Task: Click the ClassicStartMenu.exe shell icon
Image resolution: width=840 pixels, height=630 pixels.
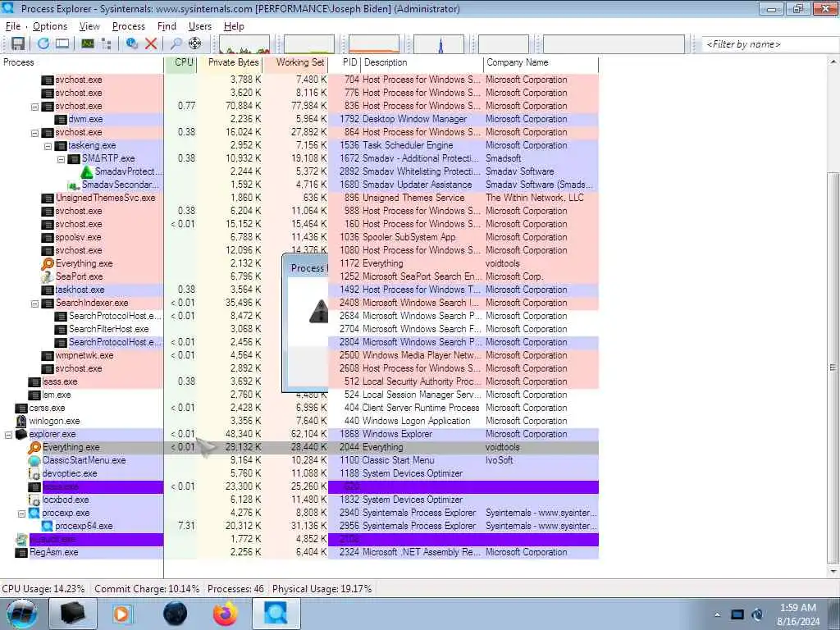Action: (x=34, y=460)
